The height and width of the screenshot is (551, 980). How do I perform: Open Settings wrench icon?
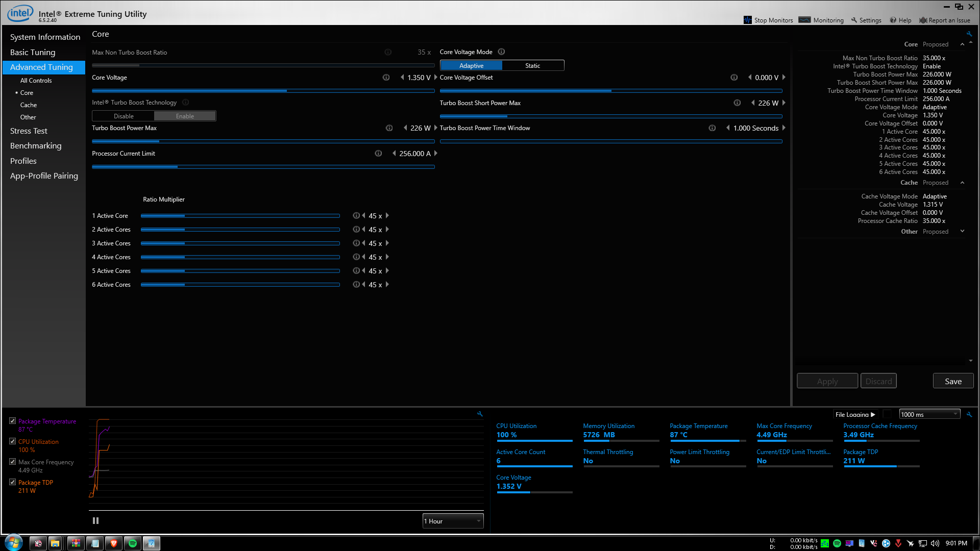point(854,20)
